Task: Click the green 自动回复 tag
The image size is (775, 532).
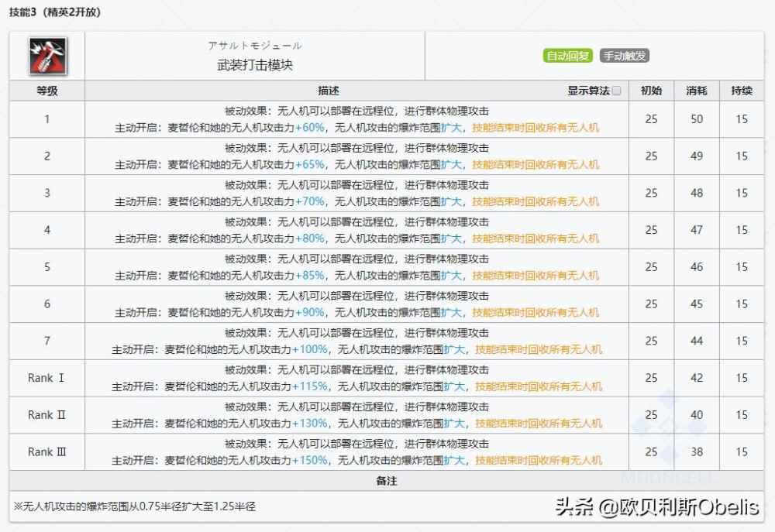Action: tap(568, 56)
